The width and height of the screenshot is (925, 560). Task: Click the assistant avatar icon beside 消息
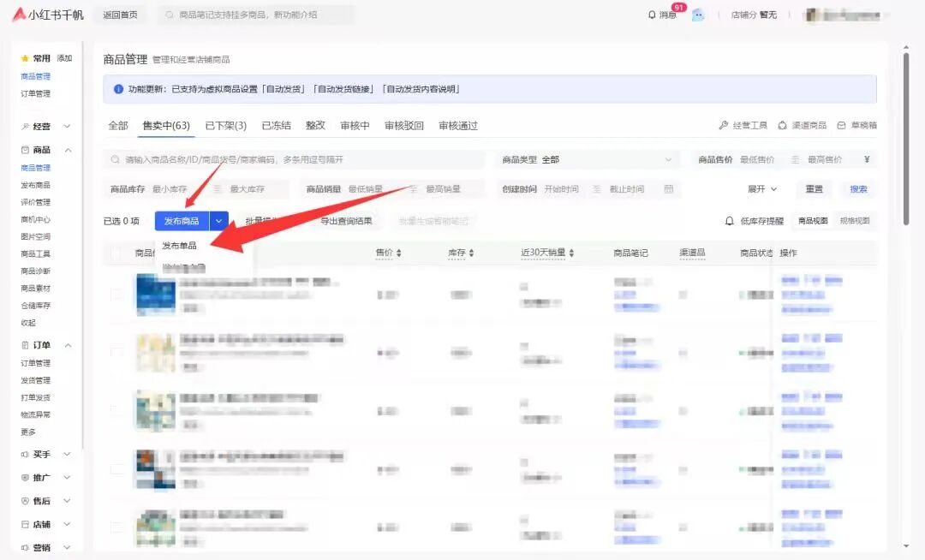point(698,15)
